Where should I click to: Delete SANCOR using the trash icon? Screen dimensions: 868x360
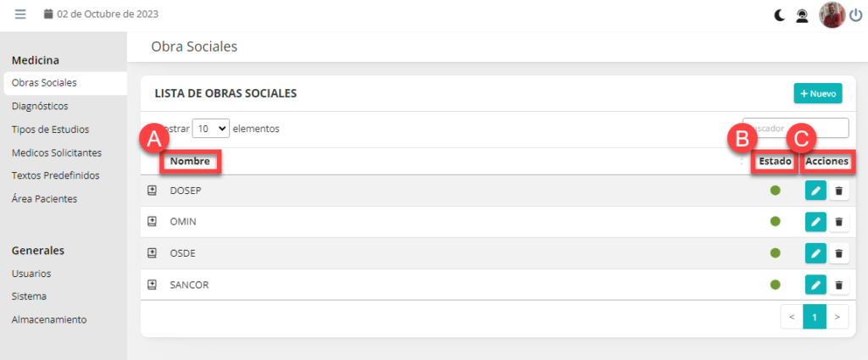[839, 285]
